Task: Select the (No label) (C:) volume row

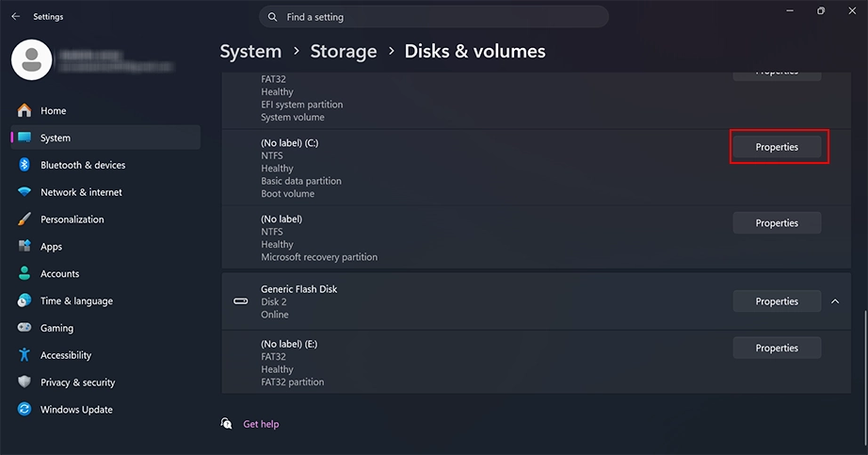Action: tap(536, 168)
